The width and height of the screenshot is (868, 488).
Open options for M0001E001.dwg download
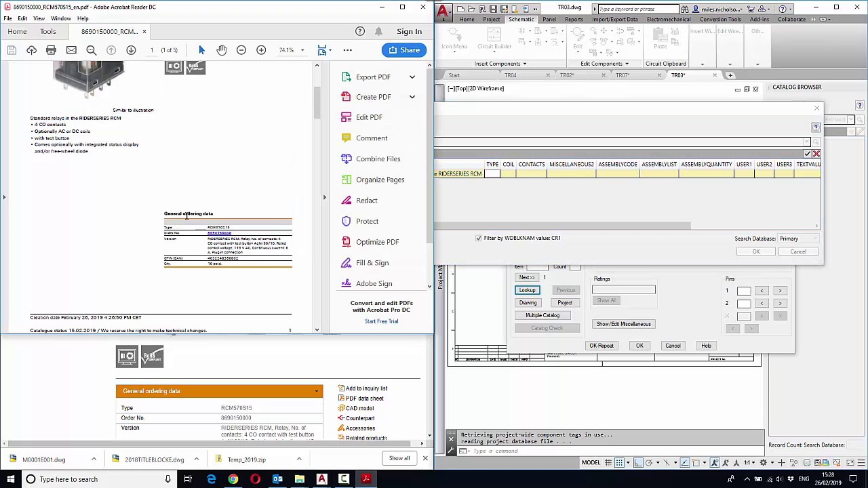coord(94,460)
